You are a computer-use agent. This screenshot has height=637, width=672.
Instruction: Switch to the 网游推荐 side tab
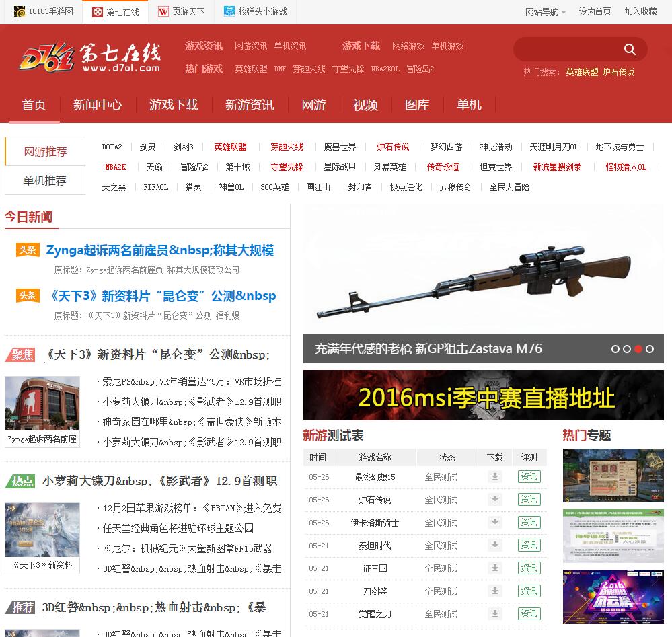click(x=45, y=151)
